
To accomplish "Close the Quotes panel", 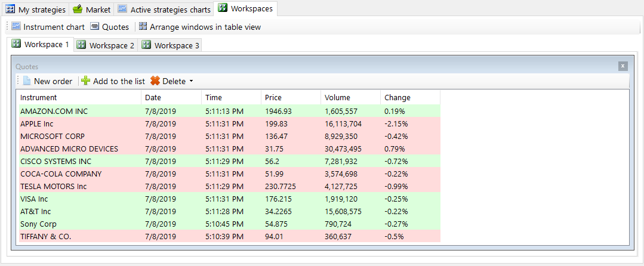I will 623,66.
